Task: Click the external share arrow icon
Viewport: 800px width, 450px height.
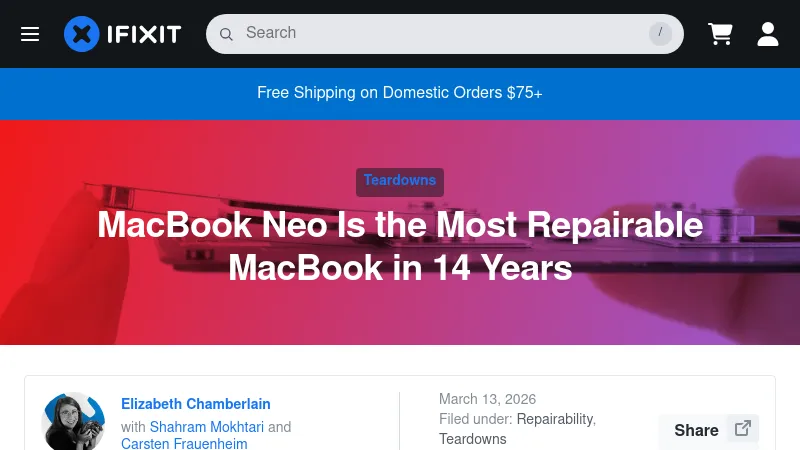Action: pyautogui.click(x=743, y=429)
